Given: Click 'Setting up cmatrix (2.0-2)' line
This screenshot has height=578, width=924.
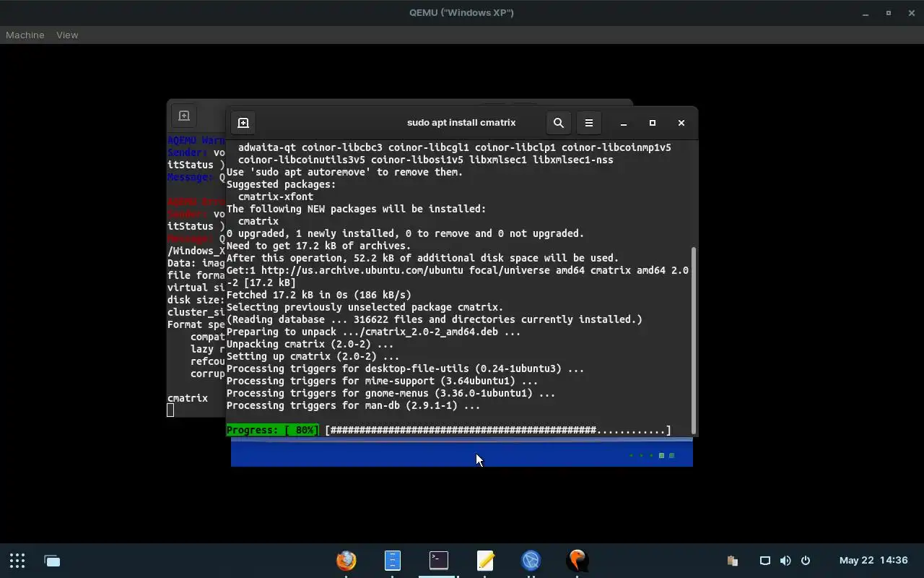Looking at the screenshot, I should (x=313, y=356).
